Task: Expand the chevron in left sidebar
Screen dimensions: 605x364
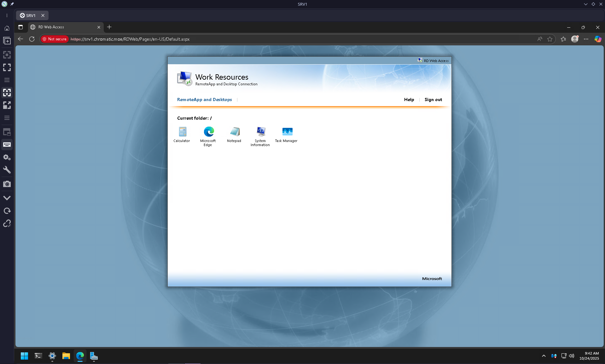Action: point(7,198)
